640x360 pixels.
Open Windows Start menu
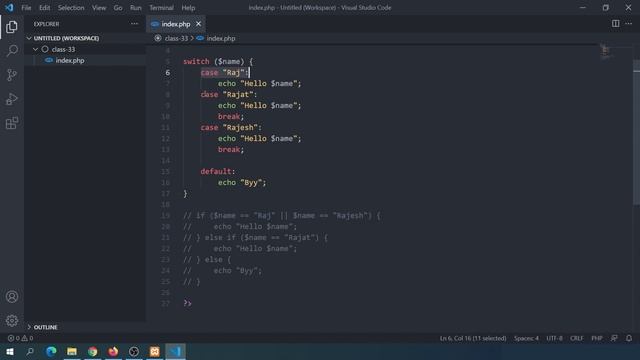coord(10,351)
